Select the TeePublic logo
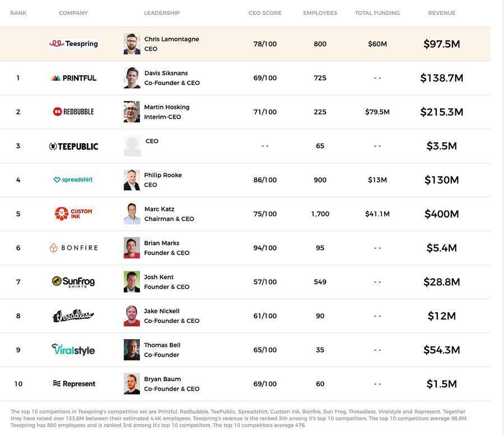Image resolution: width=504 pixels, height=436 pixels. (x=73, y=146)
